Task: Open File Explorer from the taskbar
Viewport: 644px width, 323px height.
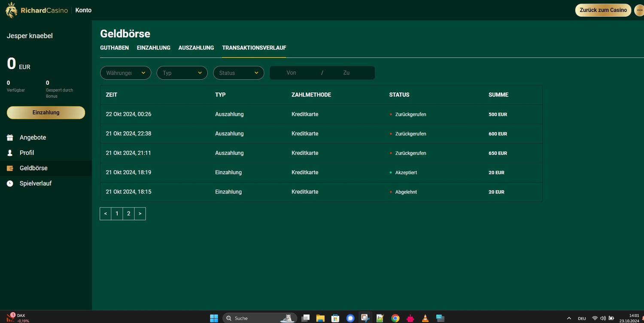Action: [320, 318]
